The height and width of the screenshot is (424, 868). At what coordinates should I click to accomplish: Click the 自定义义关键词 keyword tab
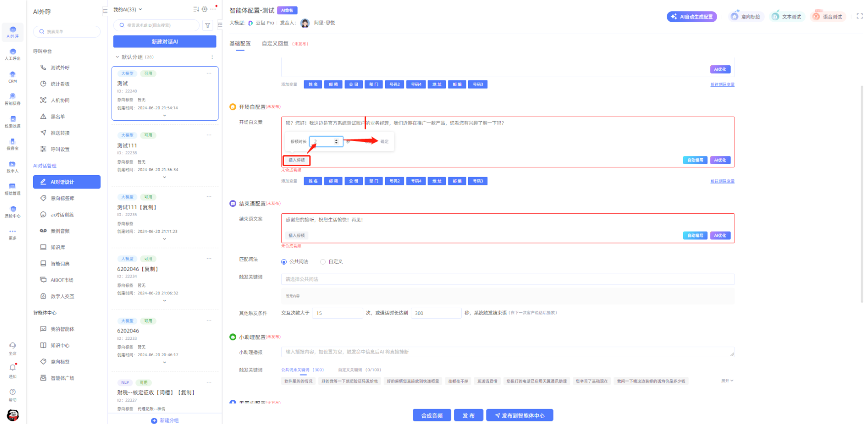351,370
